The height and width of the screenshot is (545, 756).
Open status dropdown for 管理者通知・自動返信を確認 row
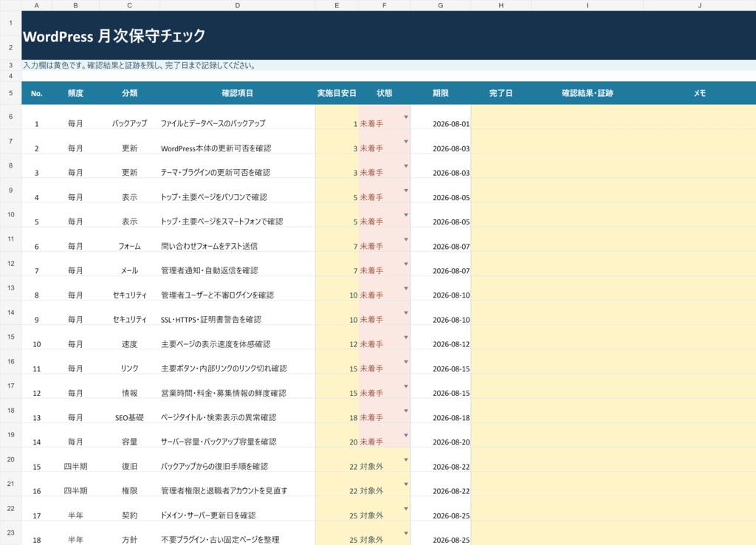click(x=405, y=264)
